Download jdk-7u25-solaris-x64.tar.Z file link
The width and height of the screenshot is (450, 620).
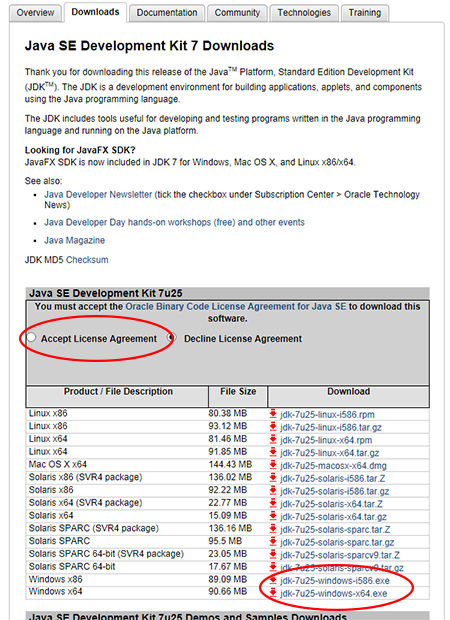(x=331, y=504)
